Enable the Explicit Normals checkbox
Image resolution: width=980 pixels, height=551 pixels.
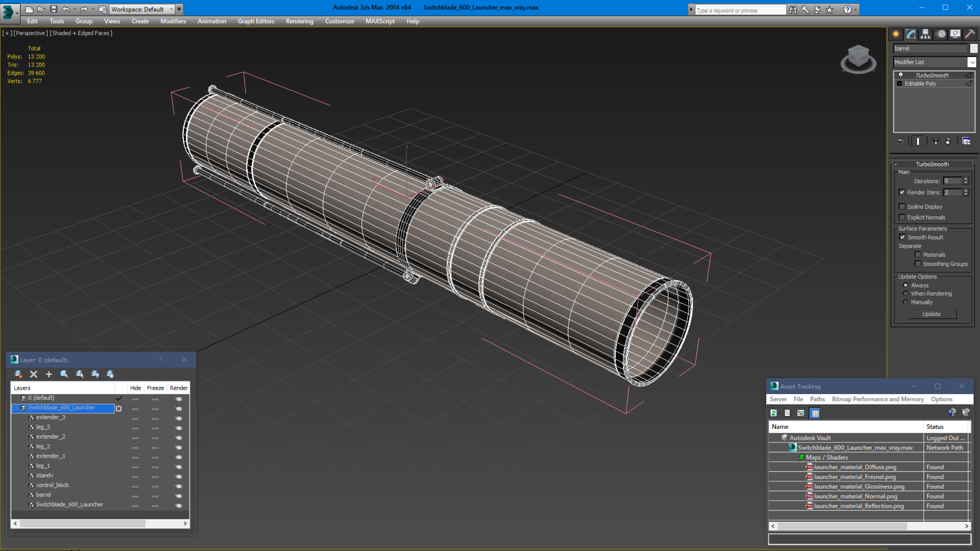pyautogui.click(x=902, y=217)
